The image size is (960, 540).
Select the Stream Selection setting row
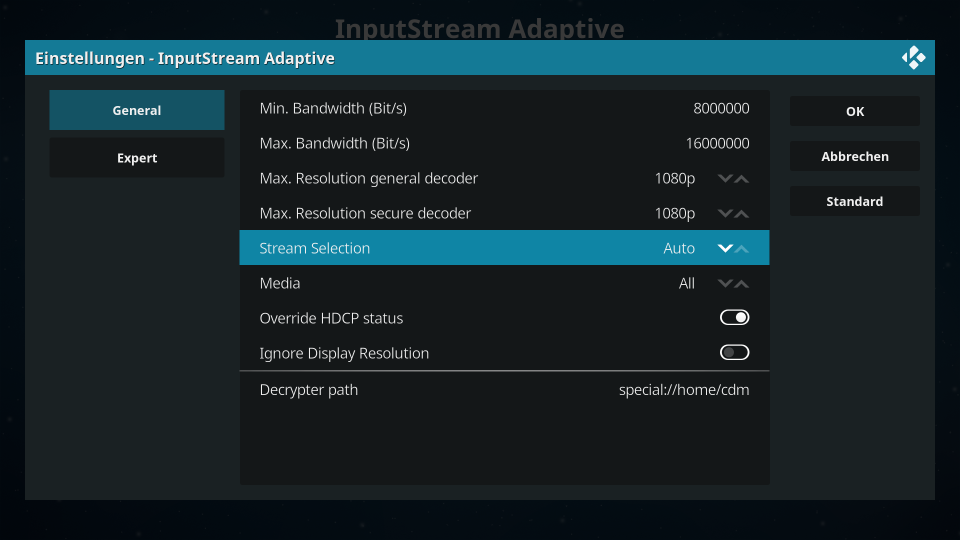(504, 248)
